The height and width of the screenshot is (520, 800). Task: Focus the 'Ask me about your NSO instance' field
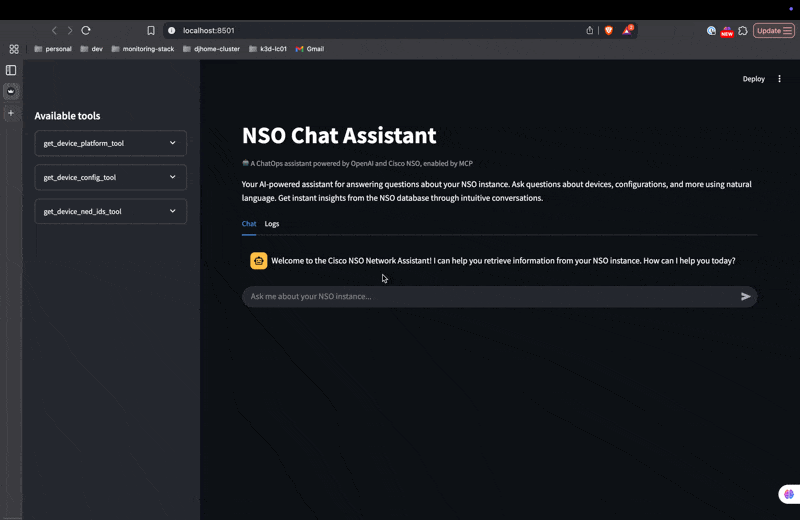[490, 296]
